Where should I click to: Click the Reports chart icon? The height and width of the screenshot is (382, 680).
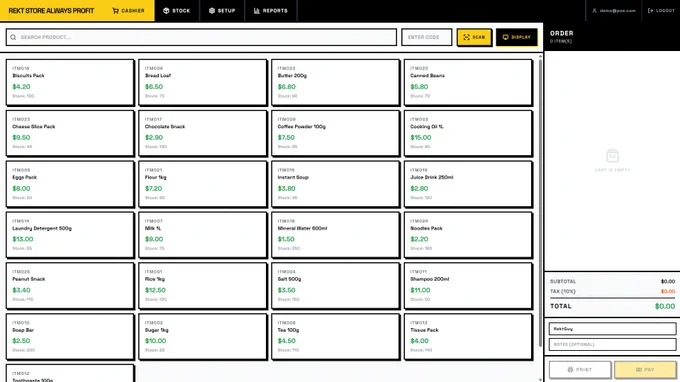coord(257,11)
